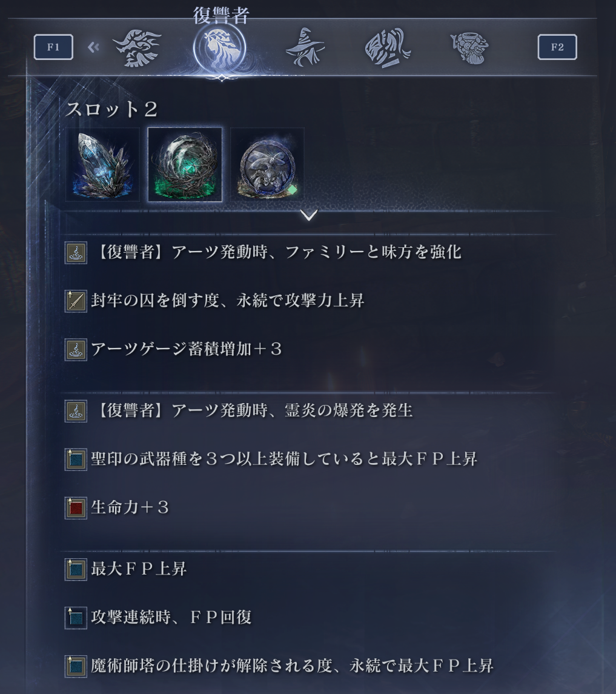Open the armored helmet character tab
The width and height of the screenshot is (616, 694).
(x=388, y=48)
